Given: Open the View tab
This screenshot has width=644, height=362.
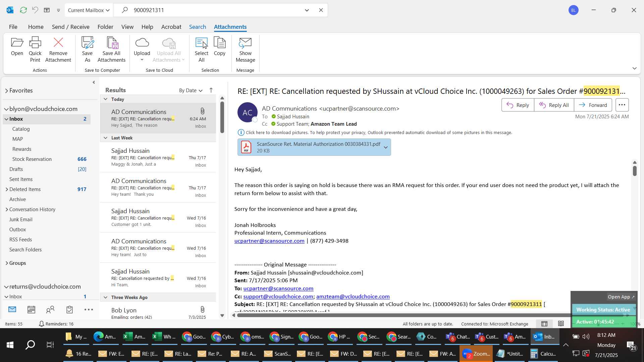Looking at the screenshot, I should 127,27.
